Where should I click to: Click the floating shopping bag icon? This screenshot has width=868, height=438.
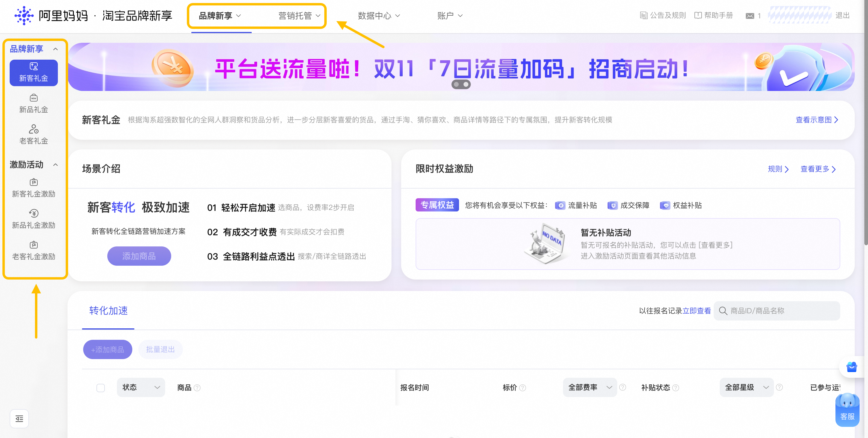[852, 367]
